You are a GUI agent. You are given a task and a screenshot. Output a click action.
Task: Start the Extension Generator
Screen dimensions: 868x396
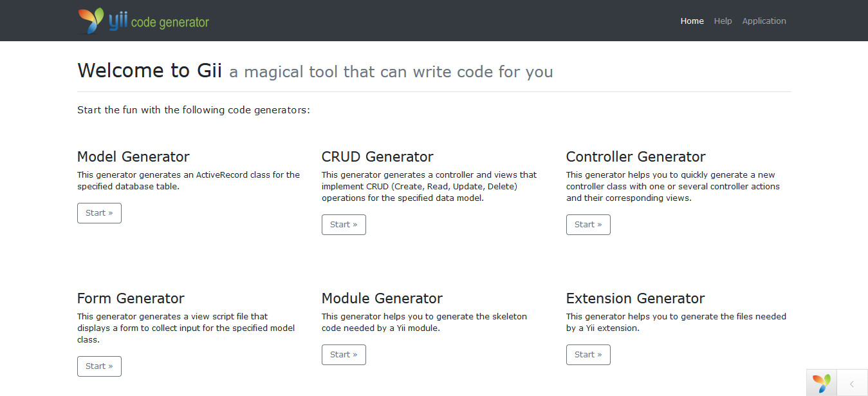coord(588,355)
